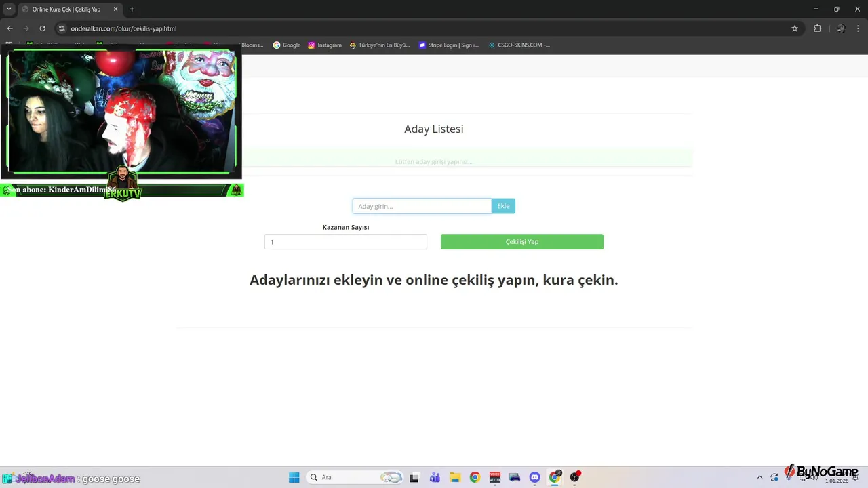Click the browser back arrow

click(x=9, y=28)
